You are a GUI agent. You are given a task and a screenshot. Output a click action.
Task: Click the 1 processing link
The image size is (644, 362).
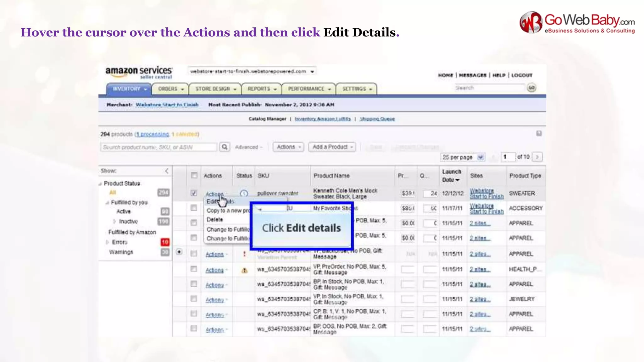coord(153,134)
